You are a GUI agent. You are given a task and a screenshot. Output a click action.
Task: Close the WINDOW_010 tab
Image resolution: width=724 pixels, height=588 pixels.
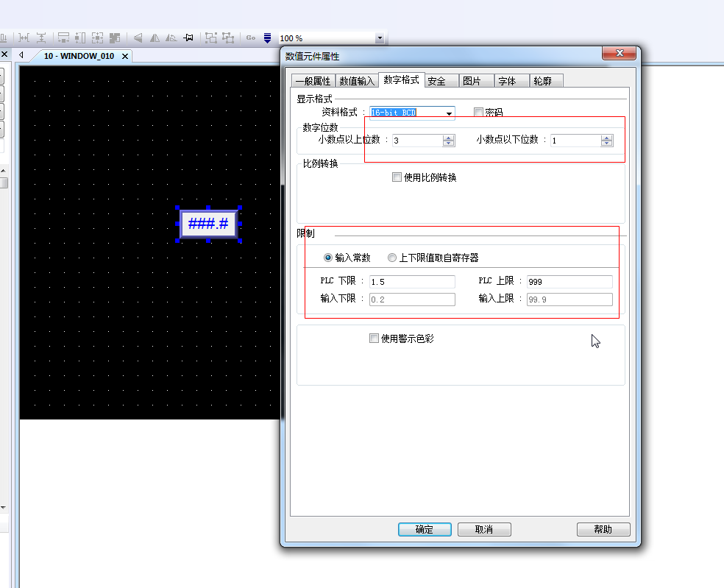(x=125, y=56)
